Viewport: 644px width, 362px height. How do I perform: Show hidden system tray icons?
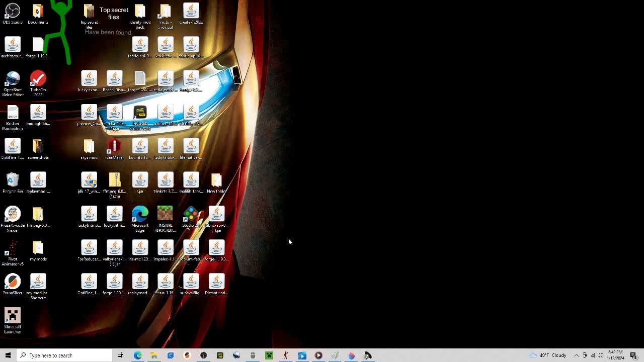coord(577,355)
